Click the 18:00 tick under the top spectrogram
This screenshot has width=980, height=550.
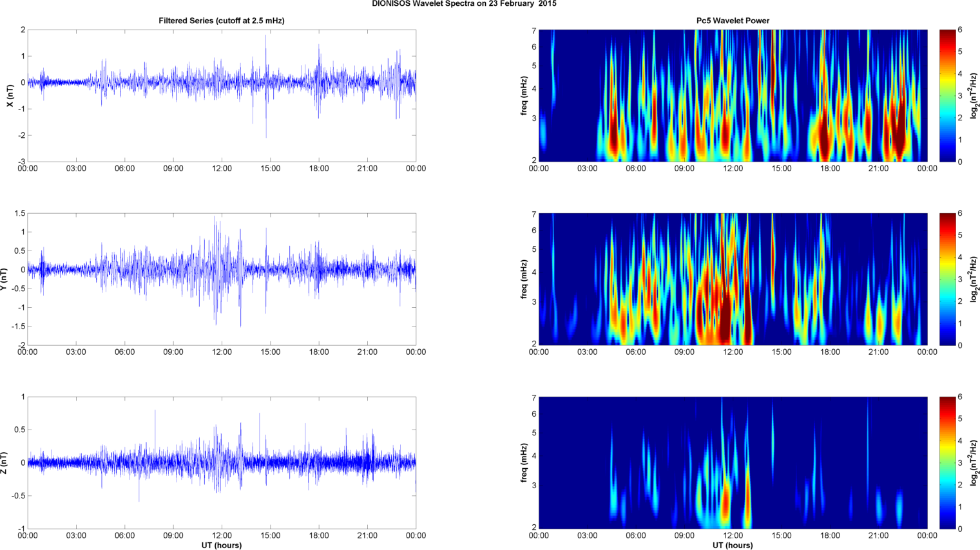click(830, 169)
